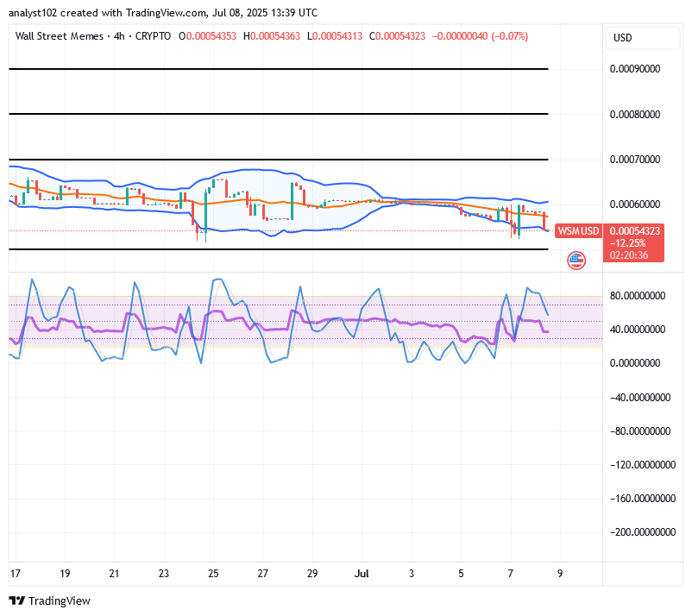Click date 23 on the time axis
Image resolution: width=692 pixels, height=616 pixels.
(x=164, y=574)
